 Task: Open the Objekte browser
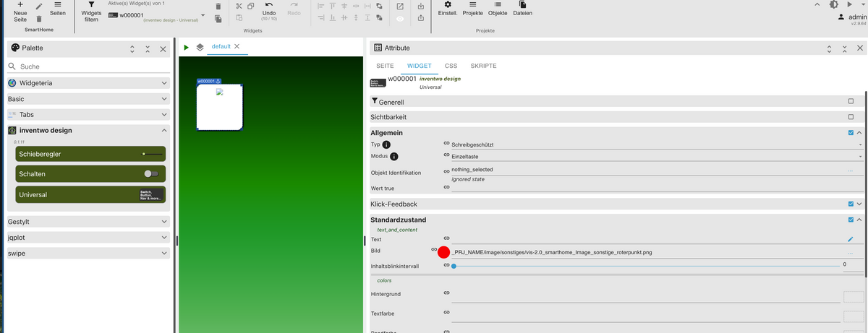[x=498, y=9]
